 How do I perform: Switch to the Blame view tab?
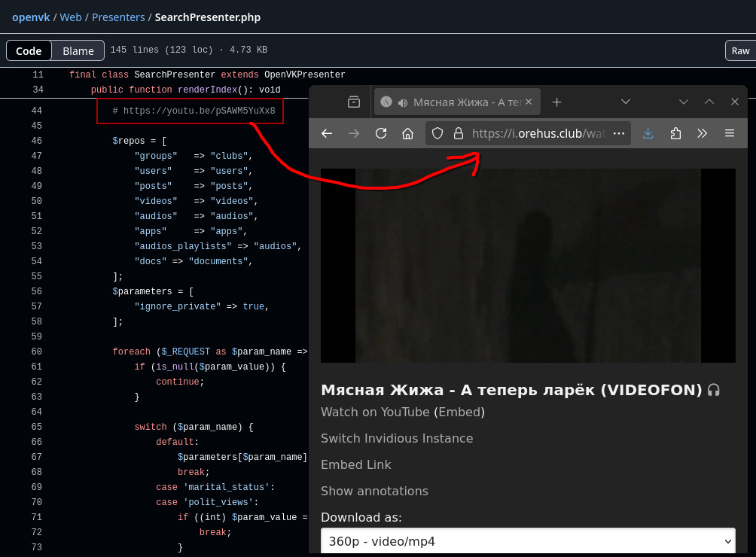pyautogui.click(x=78, y=50)
